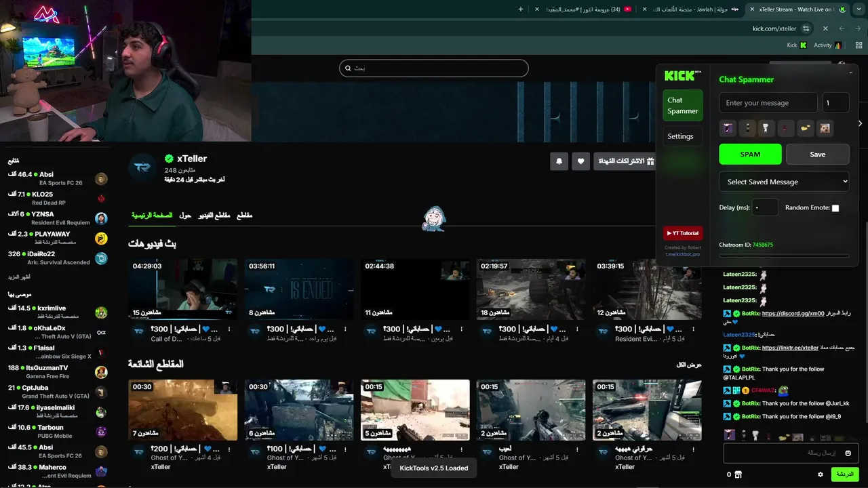Click the Delay (ms) input field
Screen dimensions: 868x488
(x=766, y=207)
